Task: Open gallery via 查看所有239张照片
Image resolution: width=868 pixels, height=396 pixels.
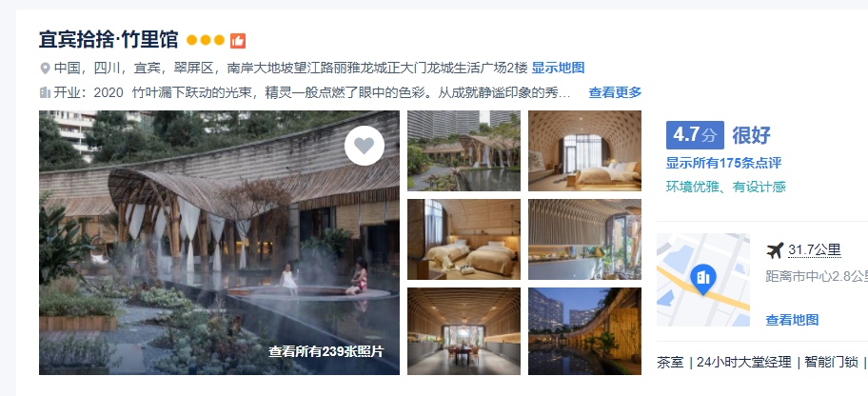Action: tap(326, 351)
